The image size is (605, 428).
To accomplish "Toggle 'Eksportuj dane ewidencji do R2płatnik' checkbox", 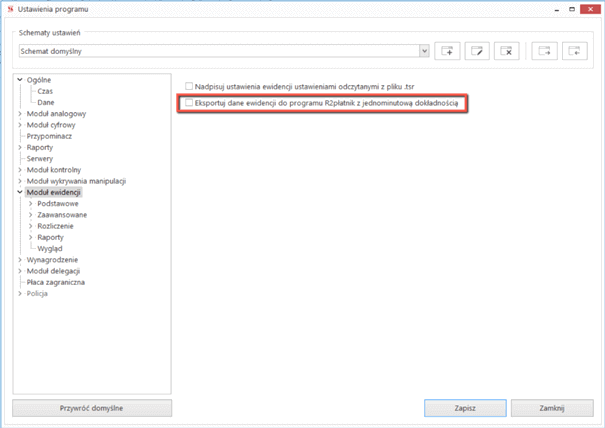I will [x=190, y=103].
